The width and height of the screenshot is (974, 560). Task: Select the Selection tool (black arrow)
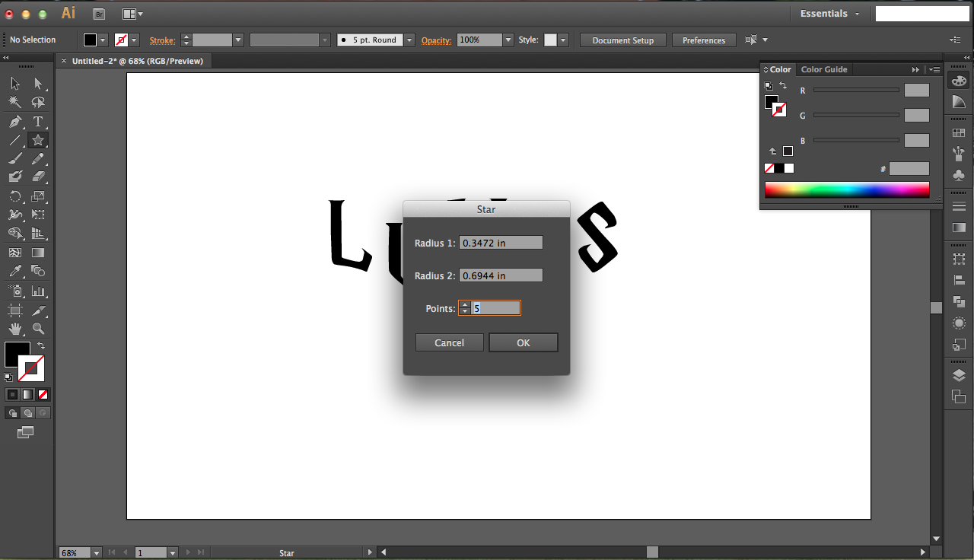(15, 84)
